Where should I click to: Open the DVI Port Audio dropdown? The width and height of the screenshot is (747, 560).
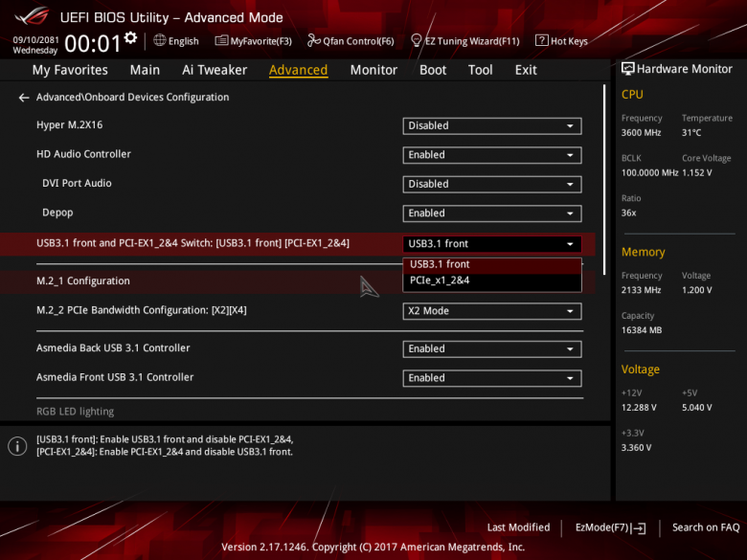click(492, 185)
